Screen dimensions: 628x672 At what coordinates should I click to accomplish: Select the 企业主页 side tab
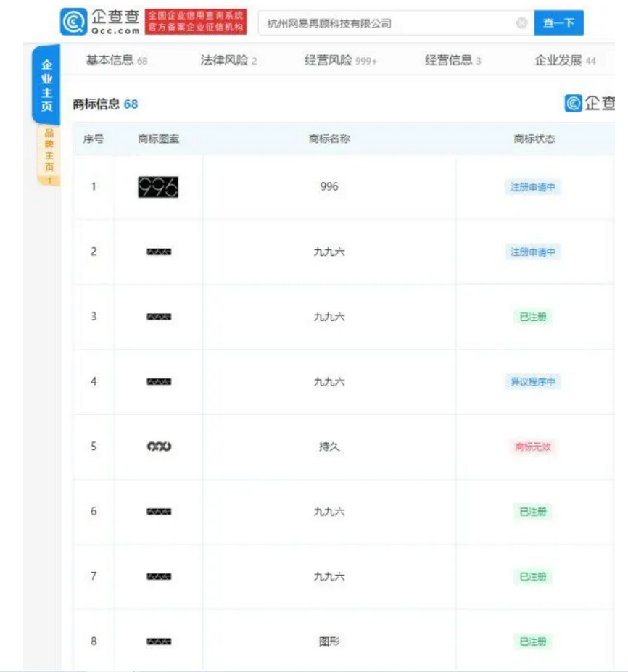[46, 85]
